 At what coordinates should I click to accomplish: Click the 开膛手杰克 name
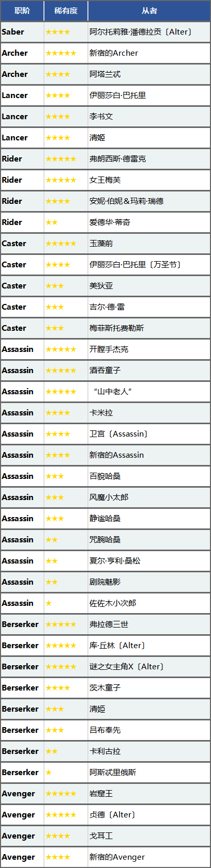109,349
